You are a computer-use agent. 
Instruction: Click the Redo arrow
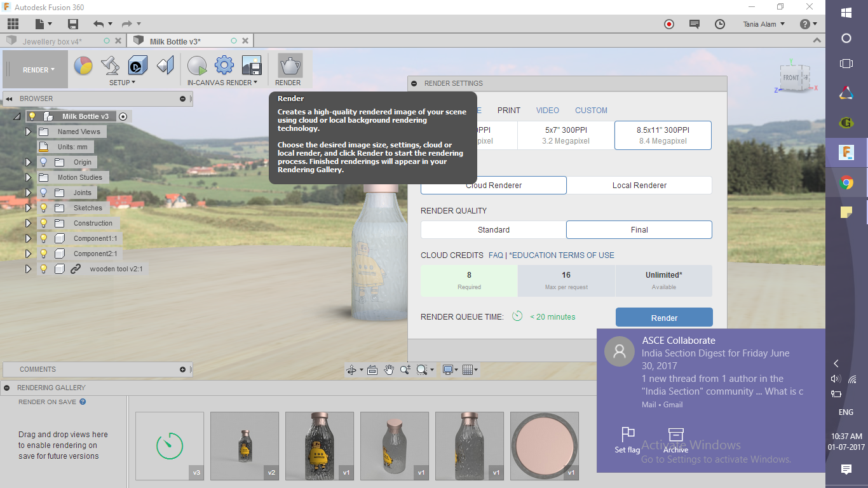[x=126, y=24]
